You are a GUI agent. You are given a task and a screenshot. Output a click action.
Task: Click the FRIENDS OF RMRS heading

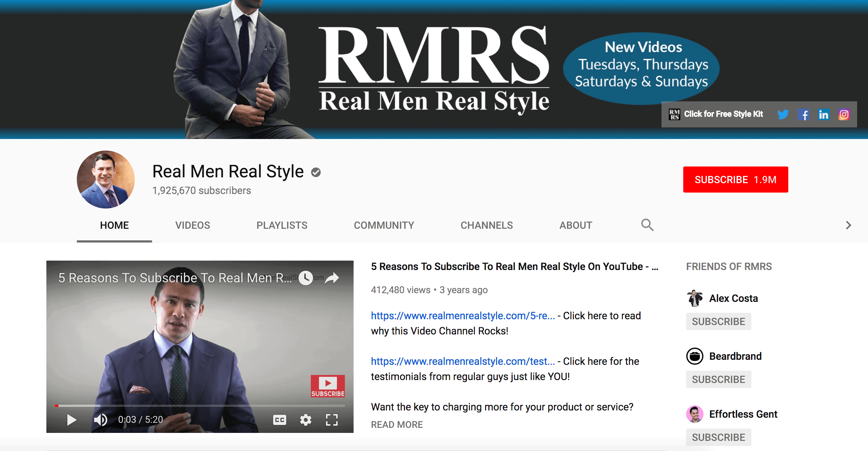[729, 266]
